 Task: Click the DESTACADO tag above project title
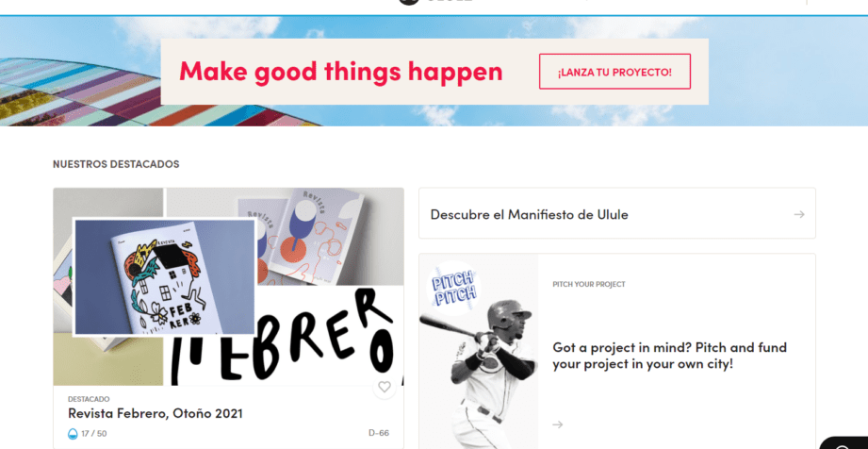pos(89,399)
